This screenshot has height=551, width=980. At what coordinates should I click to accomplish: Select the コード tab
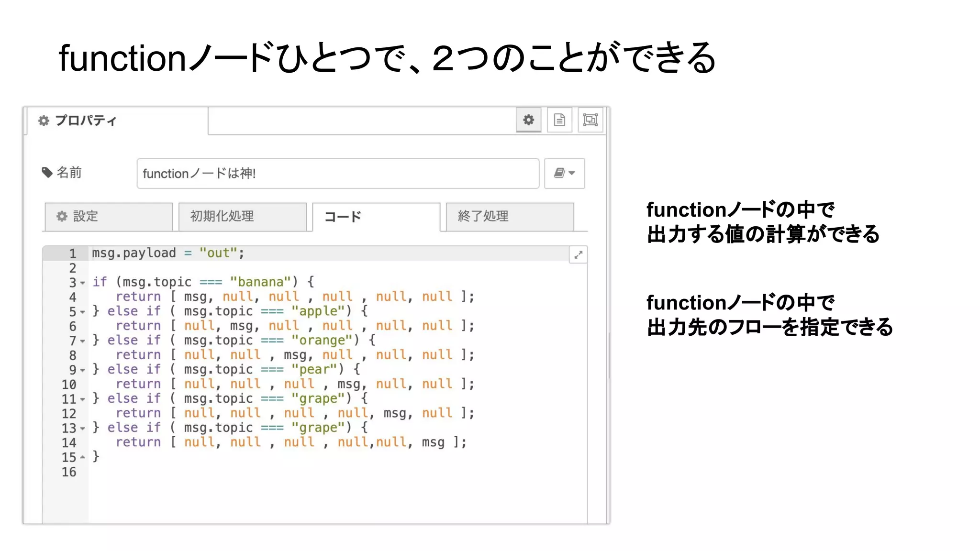(376, 217)
